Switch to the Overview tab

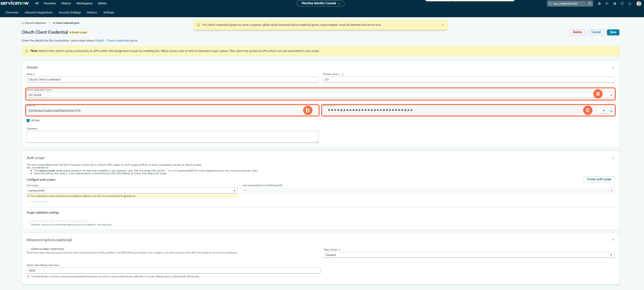click(12, 12)
